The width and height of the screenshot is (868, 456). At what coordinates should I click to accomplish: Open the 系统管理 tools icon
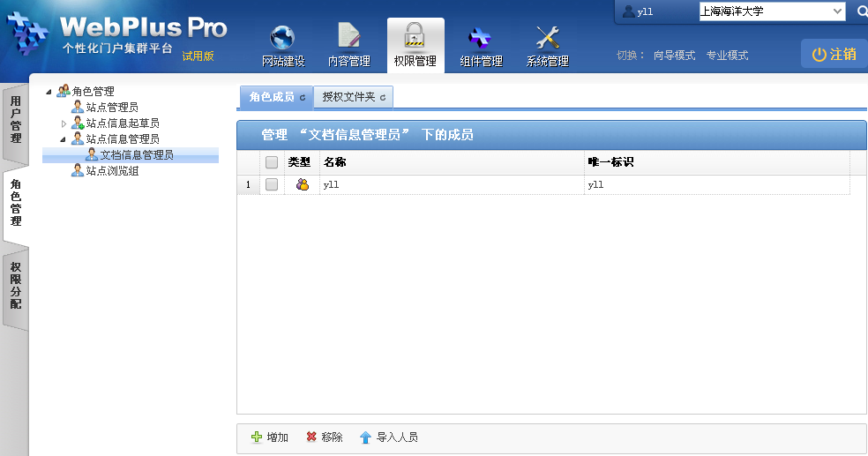click(547, 38)
